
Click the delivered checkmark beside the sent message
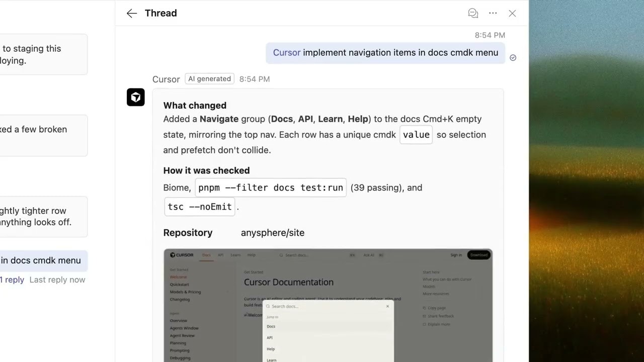coord(513,58)
